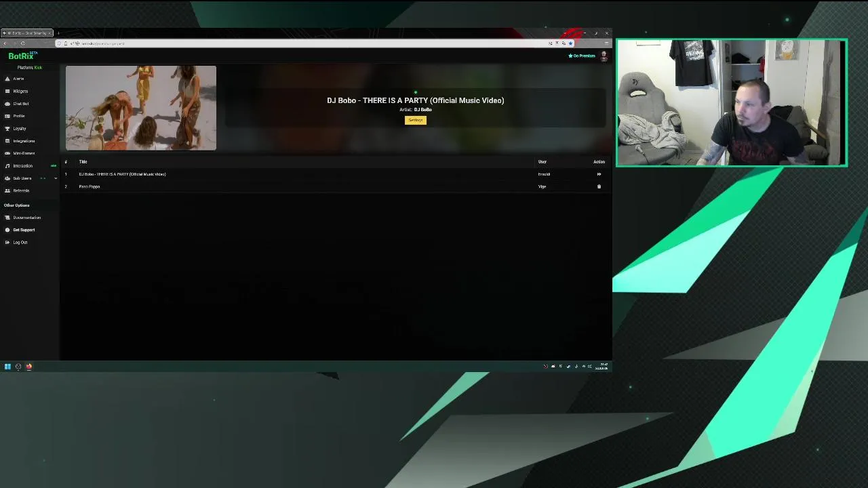
Task: Click the 'Pano Pappa' row title
Action: 90,186
